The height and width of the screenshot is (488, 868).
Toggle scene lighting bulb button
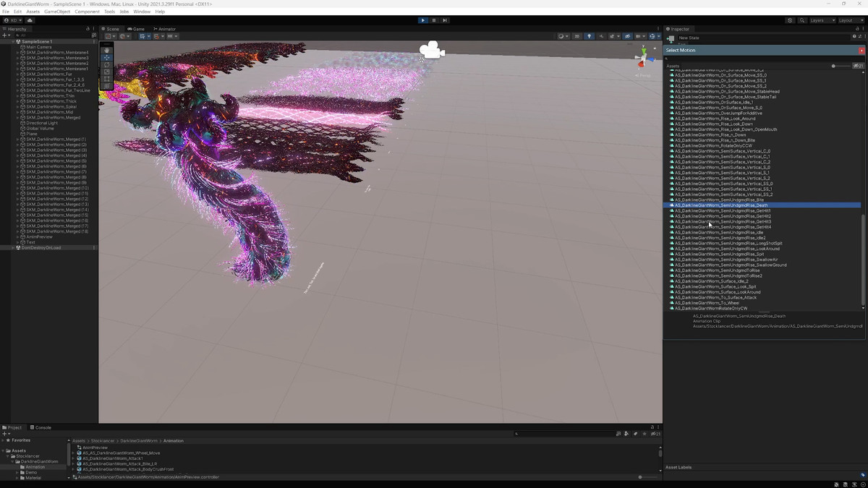589,36
